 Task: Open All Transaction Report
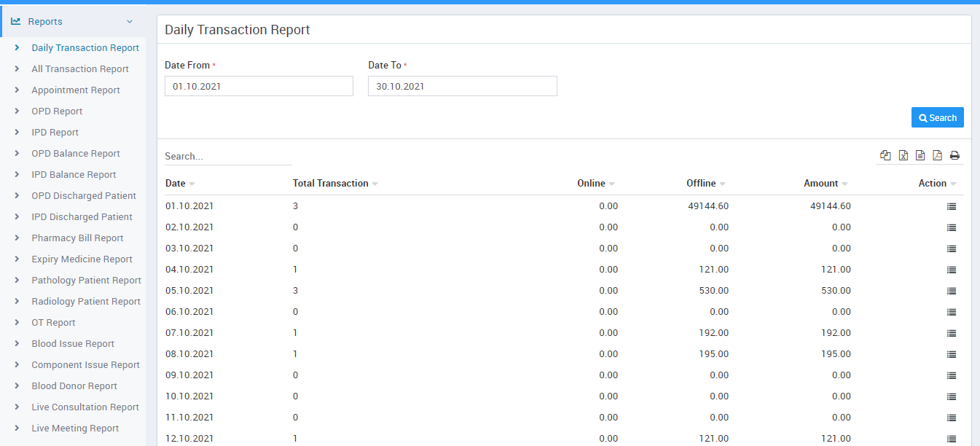click(80, 69)
